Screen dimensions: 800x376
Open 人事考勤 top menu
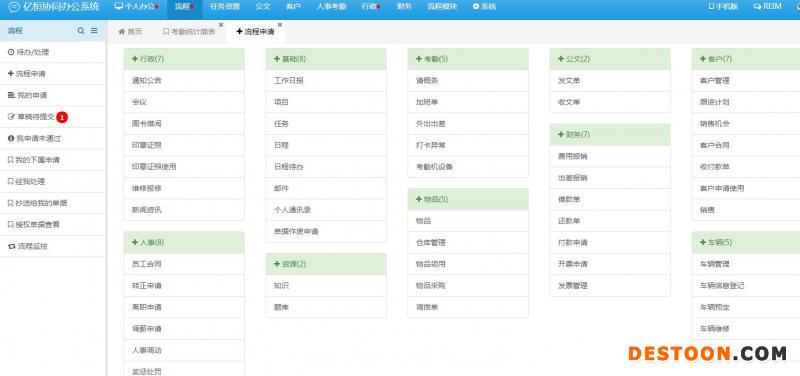pos(331,7)
